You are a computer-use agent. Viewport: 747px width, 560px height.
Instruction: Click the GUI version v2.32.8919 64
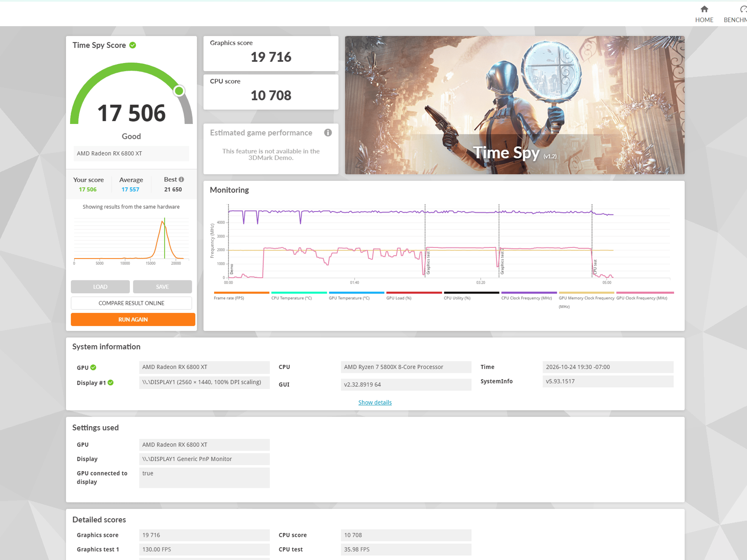coord(406,385)
